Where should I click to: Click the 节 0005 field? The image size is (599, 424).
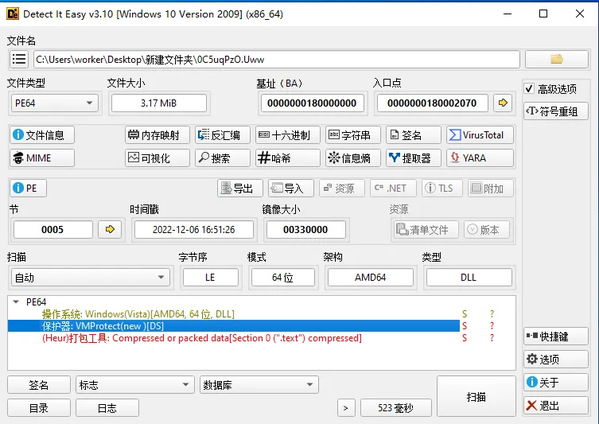[x=53, y=229]
